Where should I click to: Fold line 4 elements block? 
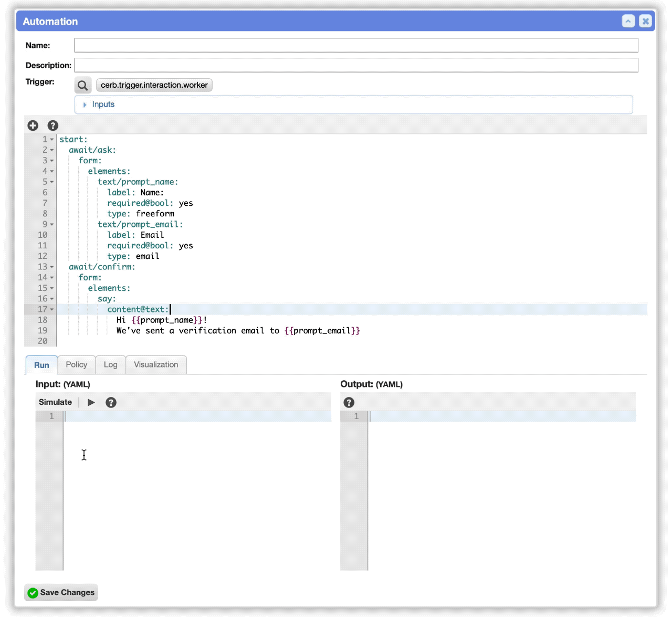click(52, 171)
